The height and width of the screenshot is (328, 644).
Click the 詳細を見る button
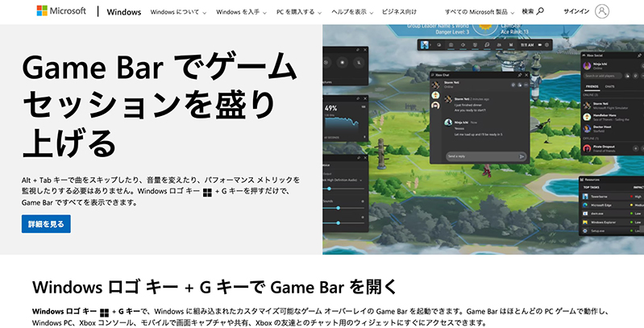(x=46, y=224)
